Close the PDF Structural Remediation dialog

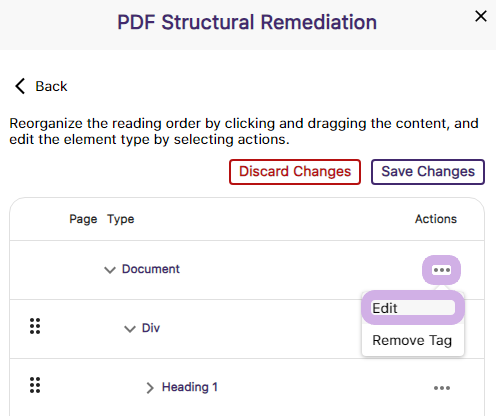(481, 16)
